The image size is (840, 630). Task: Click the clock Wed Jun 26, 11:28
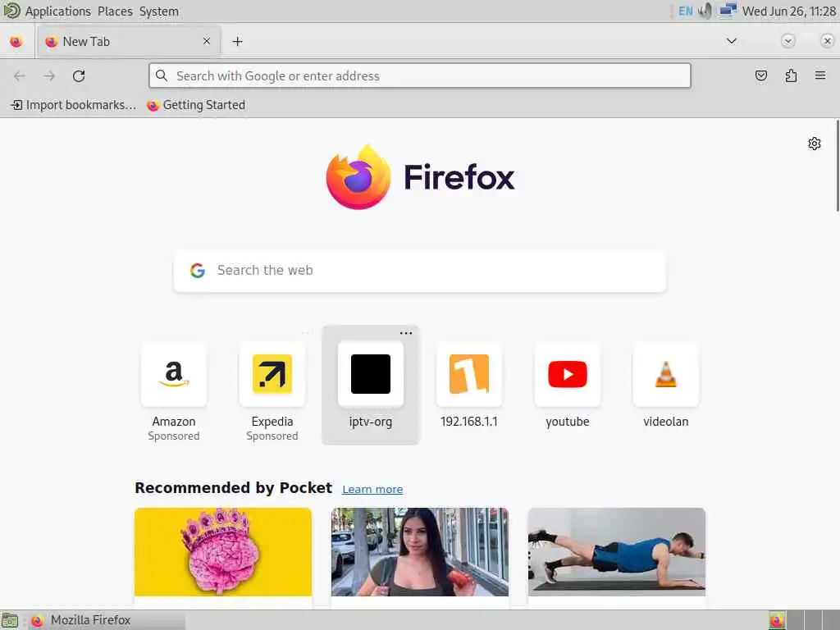click(788, 11)
